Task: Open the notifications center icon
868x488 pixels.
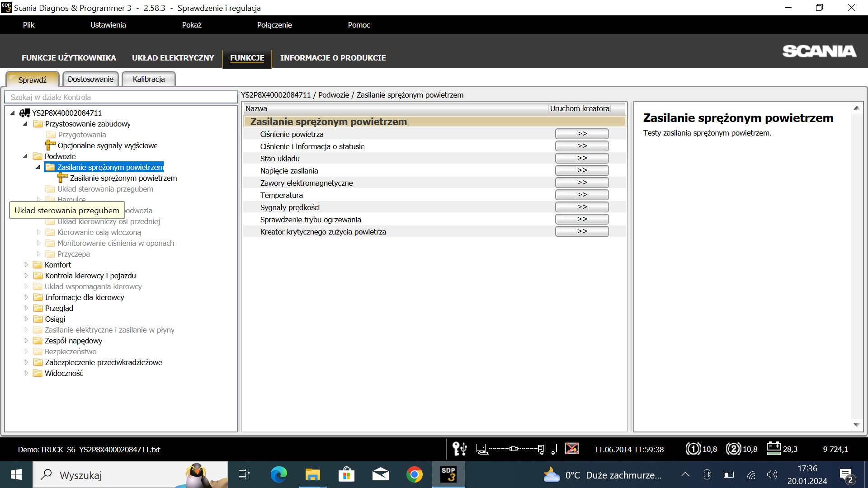Action: point(846,475)
